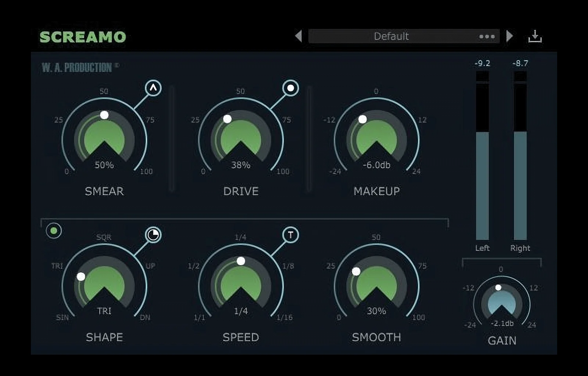Click the DRIVE knob

pyautogui.click(x=241, y=136)
